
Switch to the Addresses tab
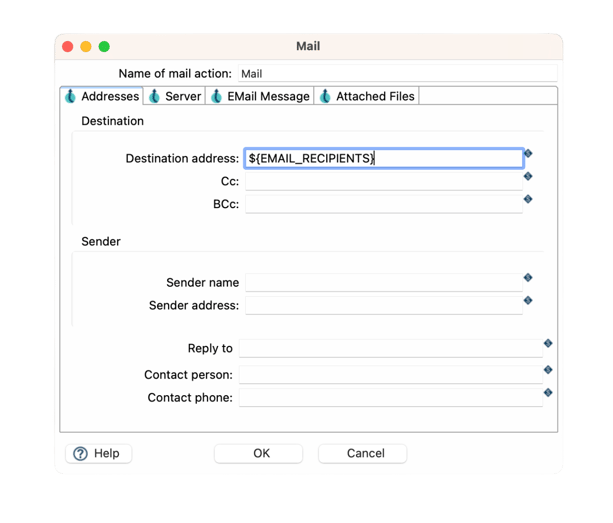click(102, 96)
